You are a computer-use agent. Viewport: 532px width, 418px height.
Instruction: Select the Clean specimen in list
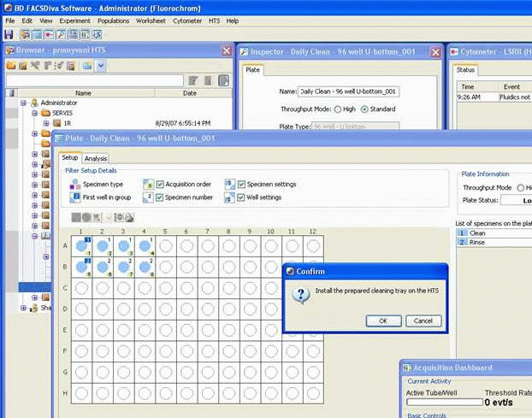(x=494, y=233)
